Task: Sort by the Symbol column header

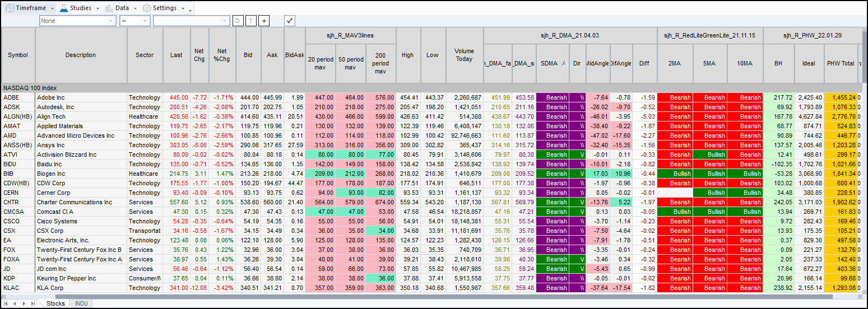Action: 18,55
